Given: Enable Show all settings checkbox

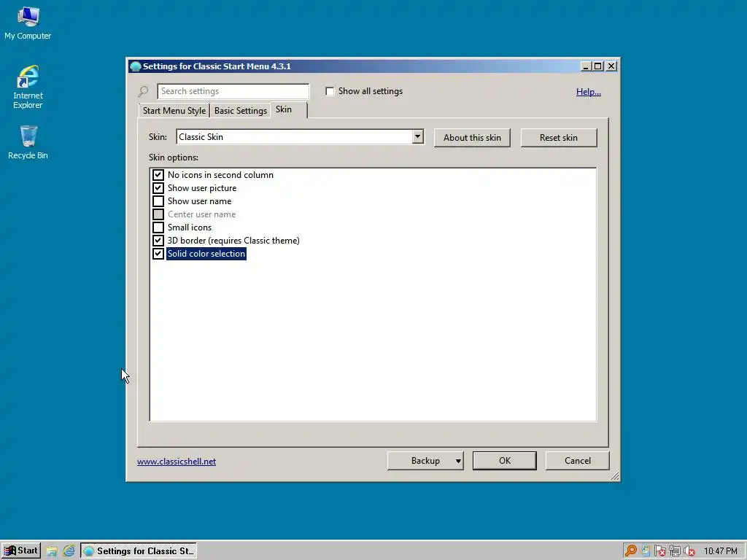Looking at the screenshot, I should click(x=330, y=91).
